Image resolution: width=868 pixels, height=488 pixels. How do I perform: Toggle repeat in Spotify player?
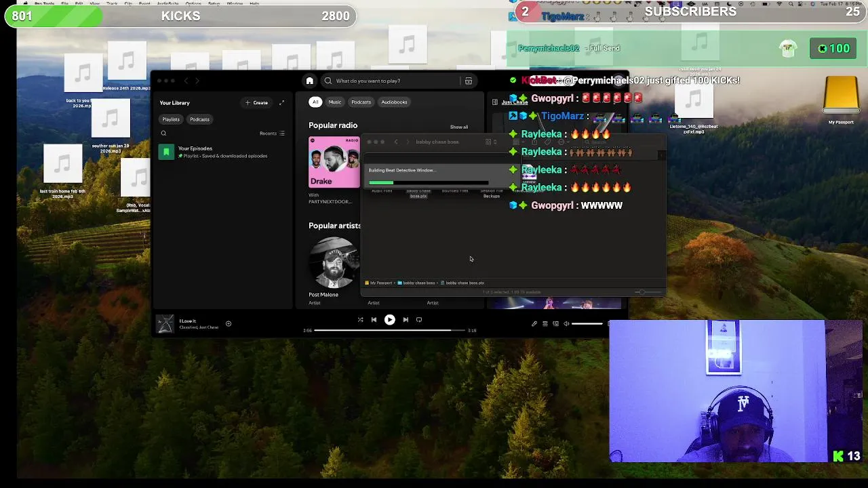[x=419, y=320]
